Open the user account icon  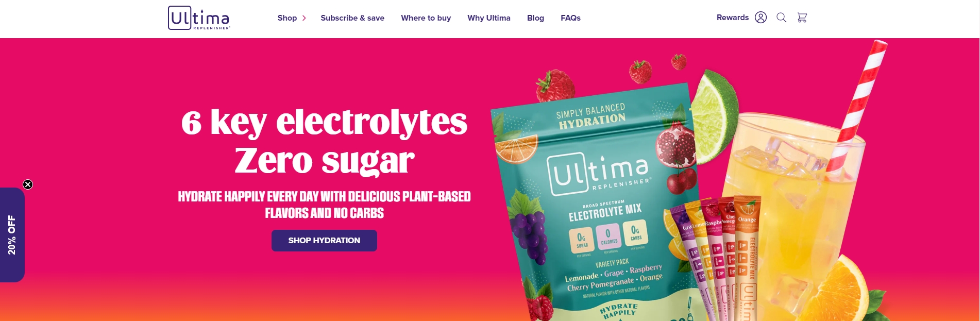761,18
